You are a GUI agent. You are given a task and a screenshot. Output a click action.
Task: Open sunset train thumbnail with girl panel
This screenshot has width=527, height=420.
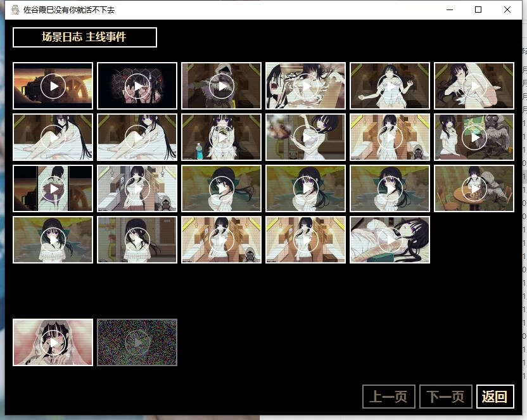(x=53, y=189)
